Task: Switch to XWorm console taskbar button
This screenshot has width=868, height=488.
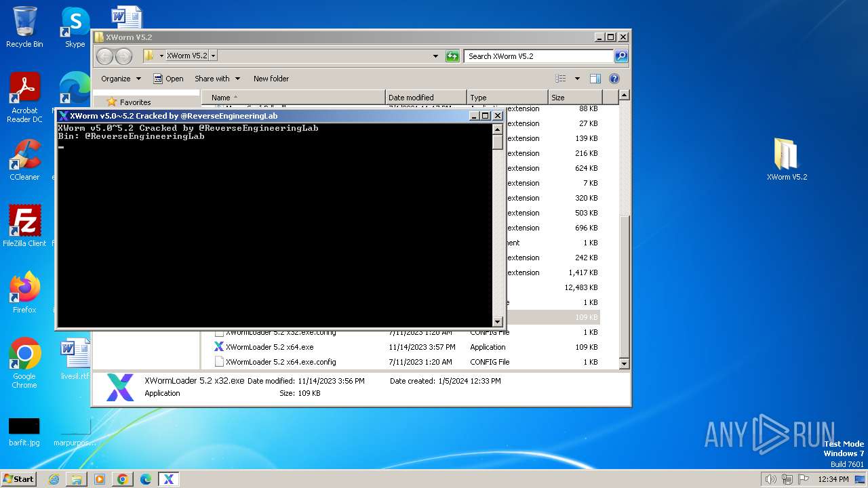Action: (x=169, y=479)
